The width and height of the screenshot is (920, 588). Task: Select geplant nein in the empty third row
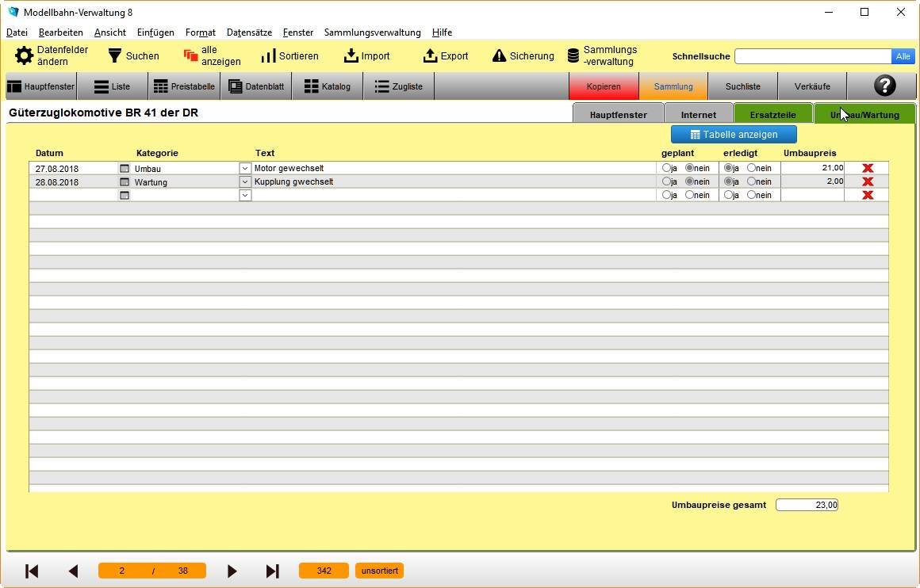(x=689, y=195)
